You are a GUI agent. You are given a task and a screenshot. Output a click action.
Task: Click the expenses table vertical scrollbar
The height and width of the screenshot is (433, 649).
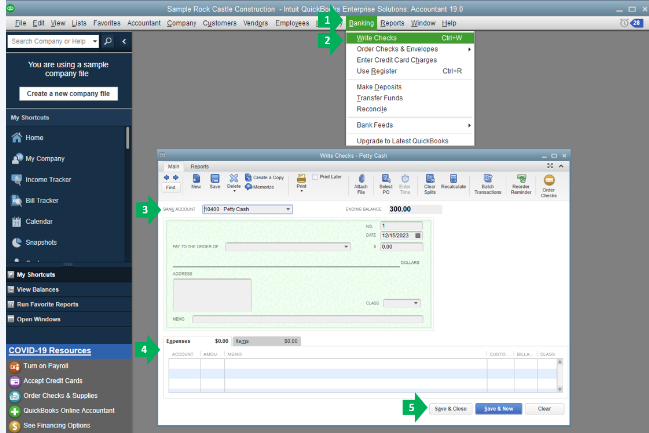(x=560, y=375)
